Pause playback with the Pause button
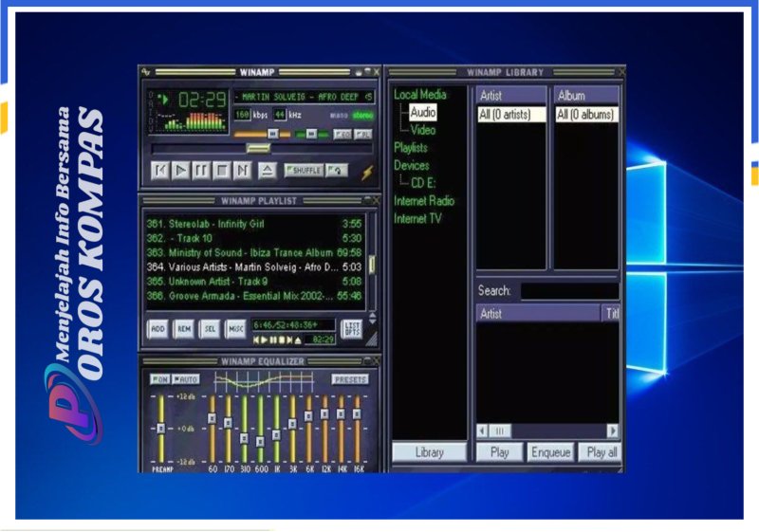This screenshot has width=759, height=532. click(x=201, y=171)
